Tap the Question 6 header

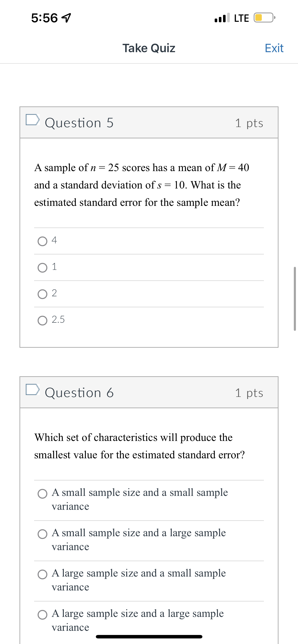coord(79,392)
